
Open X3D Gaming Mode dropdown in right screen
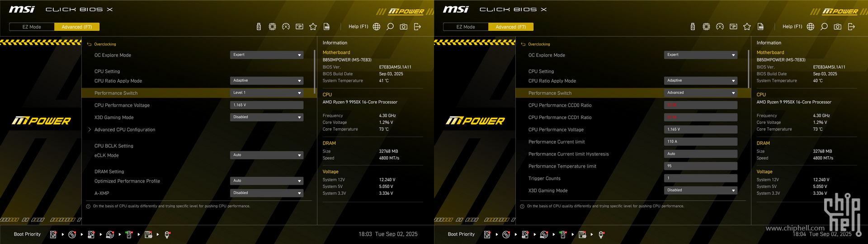tap(701, 190)
